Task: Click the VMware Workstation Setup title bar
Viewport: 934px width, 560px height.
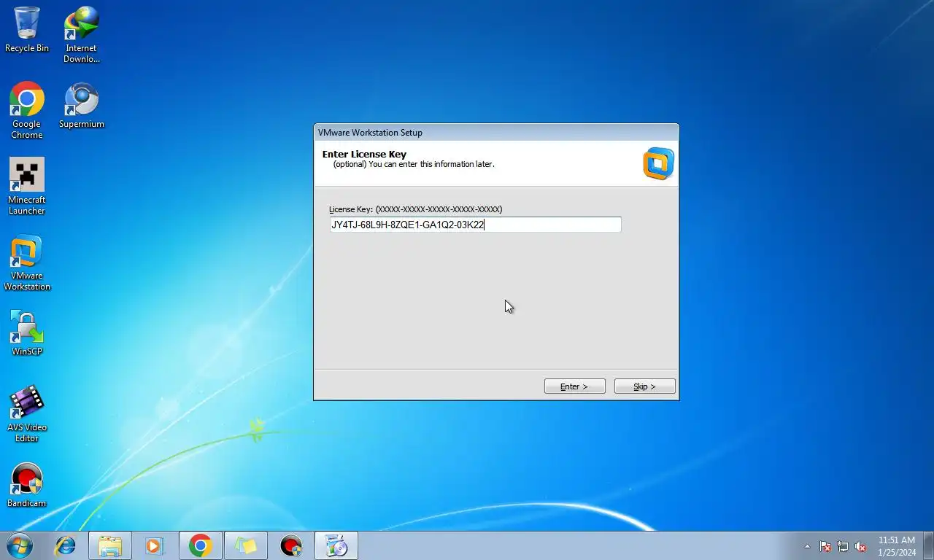Action: tap(496, 133)
